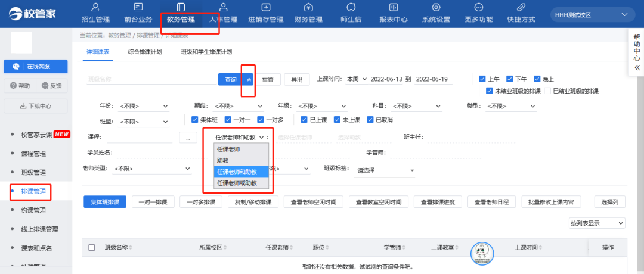
Task: Collapse the 帮助中心 side panel arrow
Action: coord(636,67)
